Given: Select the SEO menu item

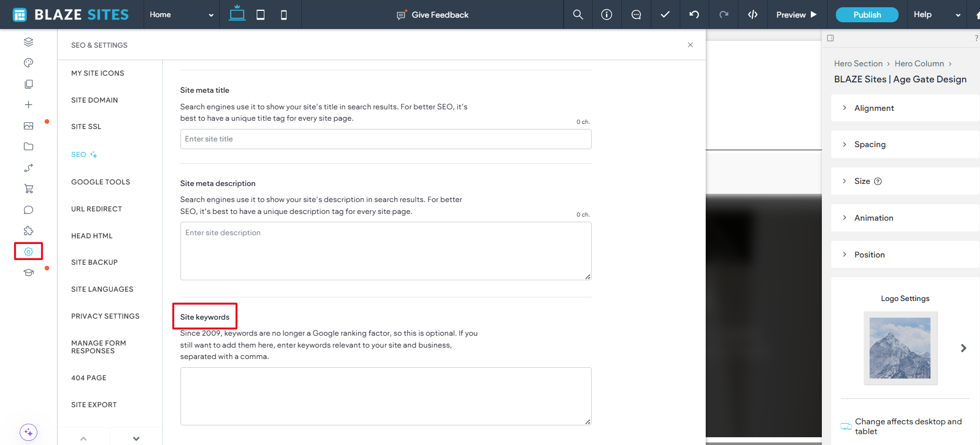Looking at the screenshot, I should pos(84,154).
